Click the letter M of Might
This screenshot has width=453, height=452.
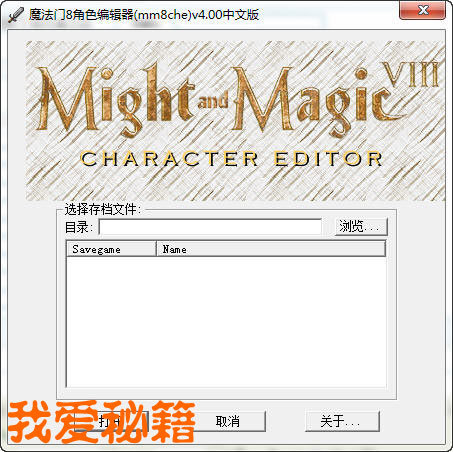[68, 98]
